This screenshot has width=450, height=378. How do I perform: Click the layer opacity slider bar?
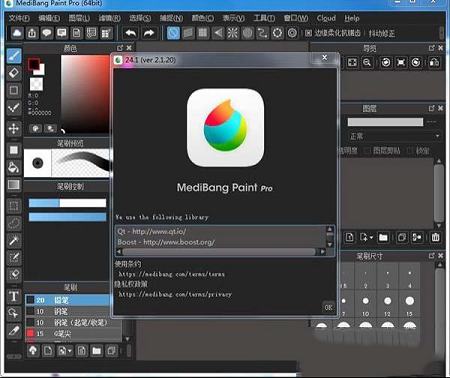385,122
